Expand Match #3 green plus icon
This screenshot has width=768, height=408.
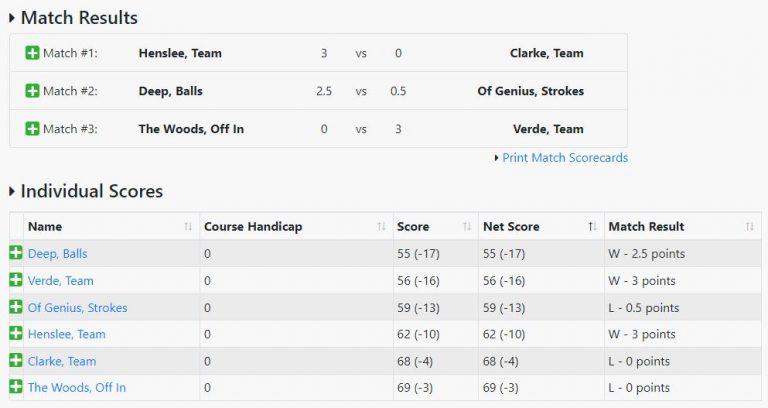pos(32,129)
